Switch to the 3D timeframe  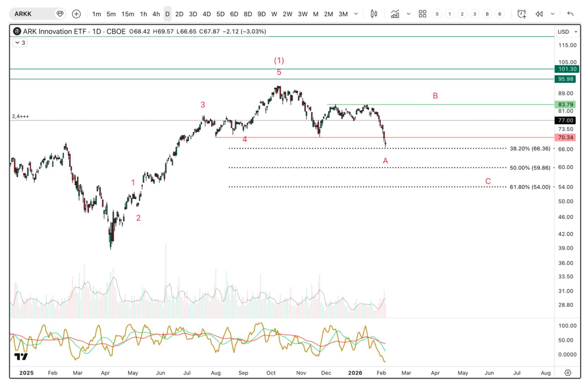tap(193, 14)
